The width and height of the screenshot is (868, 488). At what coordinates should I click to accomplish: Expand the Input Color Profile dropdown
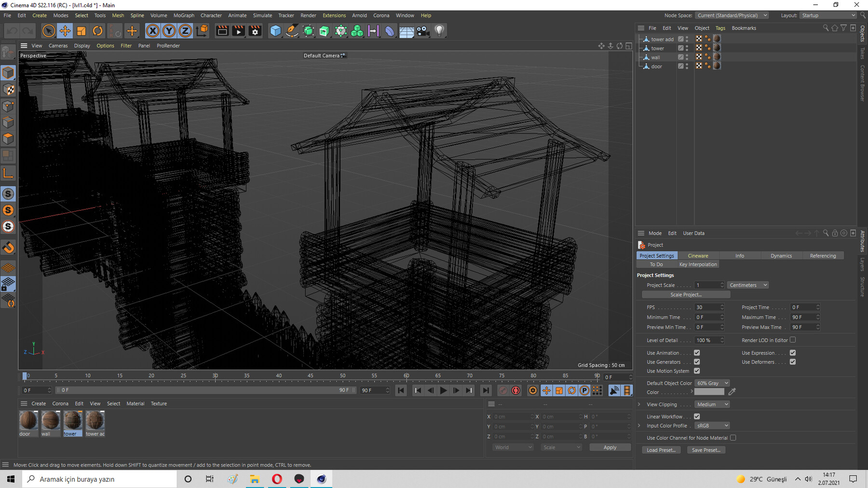coord(712,426)
